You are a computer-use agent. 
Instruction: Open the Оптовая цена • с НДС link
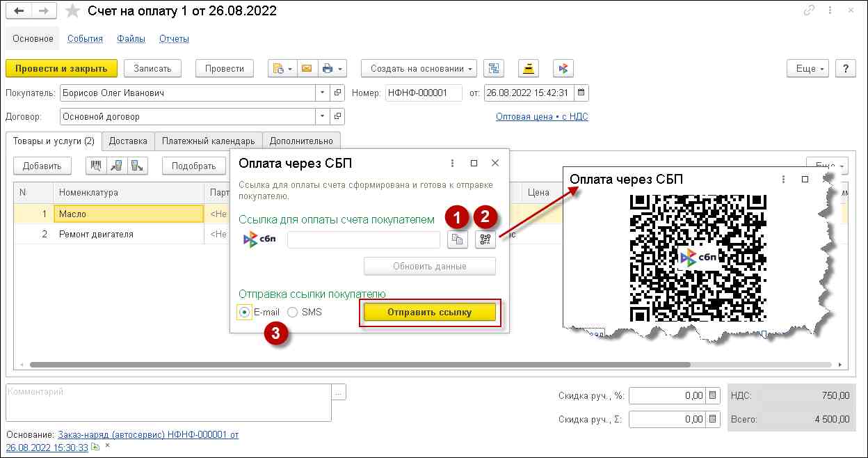point(542,117)
